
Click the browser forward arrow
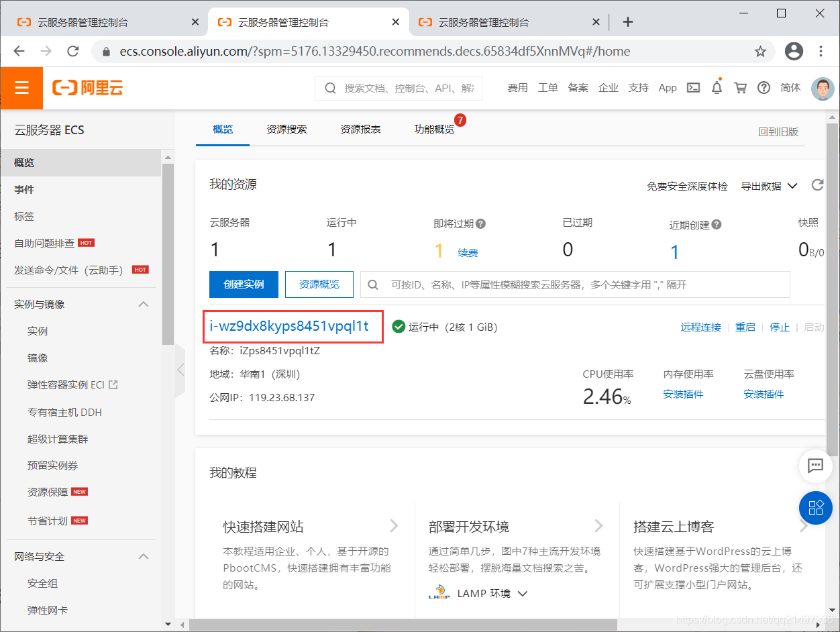[46, 52]
